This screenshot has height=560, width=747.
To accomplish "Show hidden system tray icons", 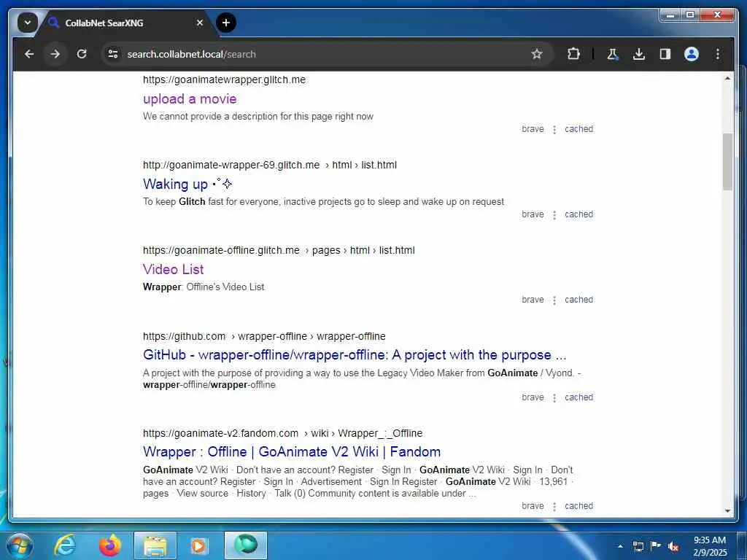I will [620, 546].
